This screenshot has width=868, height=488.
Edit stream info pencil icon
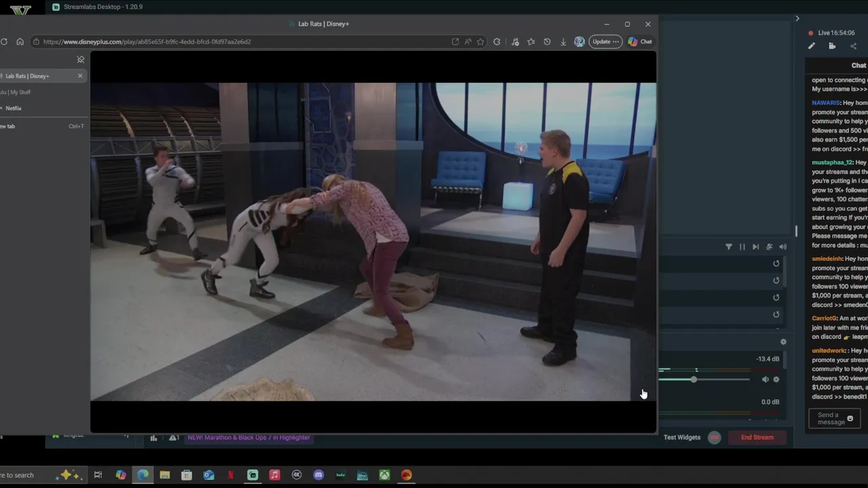coord(812,46)
